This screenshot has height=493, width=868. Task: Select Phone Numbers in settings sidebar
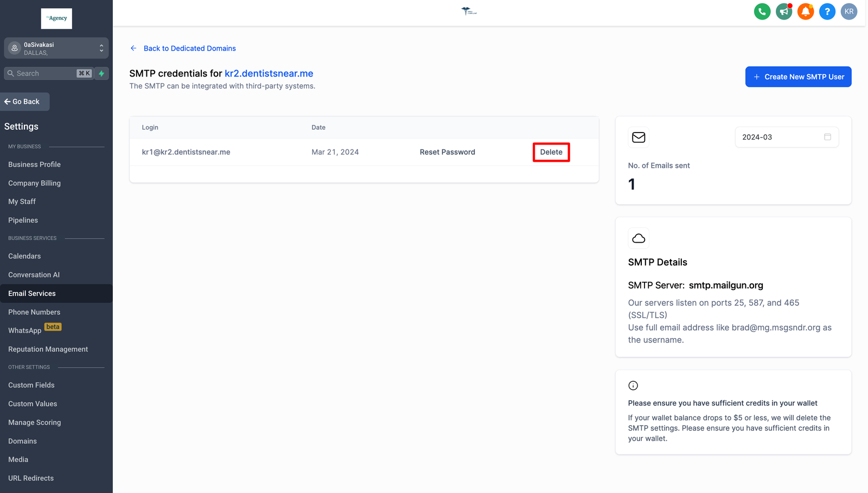coord(34,312)
